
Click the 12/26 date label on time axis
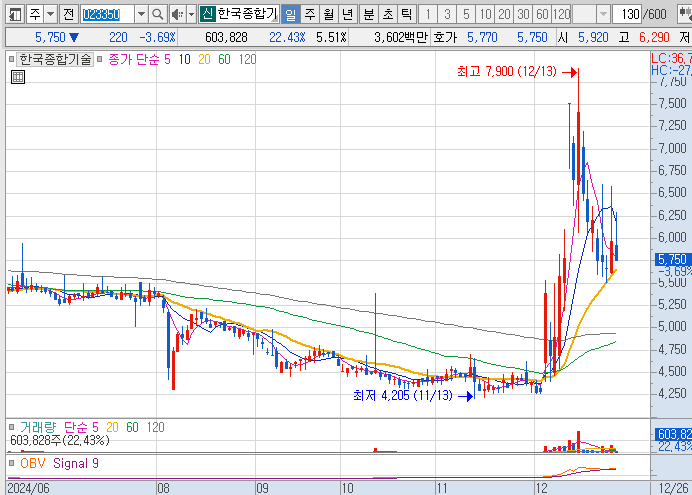coord(673,488)
